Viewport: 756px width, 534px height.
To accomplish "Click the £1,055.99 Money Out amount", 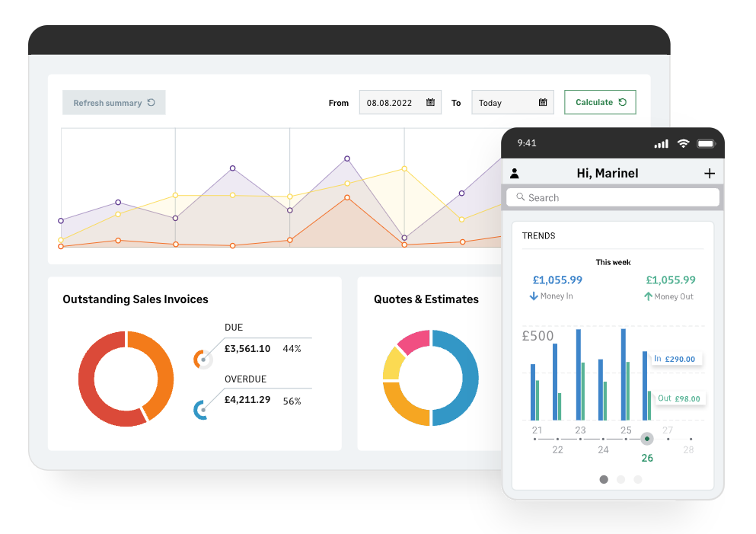I will pos(671,280).
